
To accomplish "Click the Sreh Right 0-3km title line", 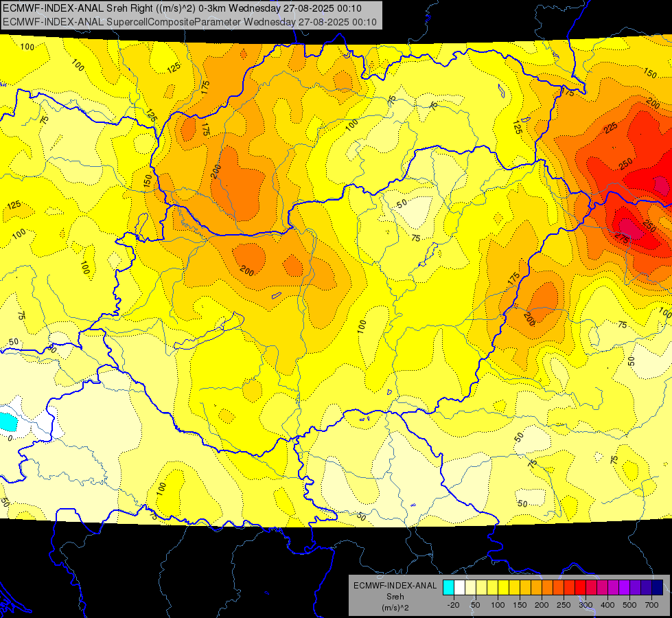I will [182, 8].
